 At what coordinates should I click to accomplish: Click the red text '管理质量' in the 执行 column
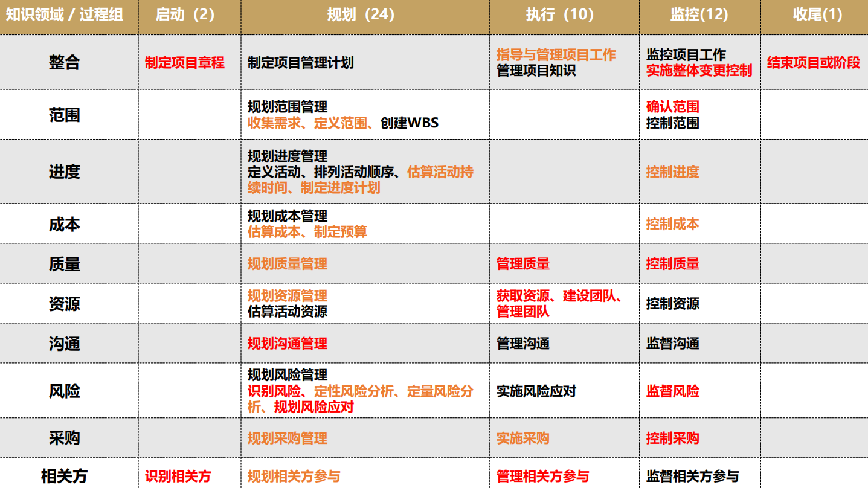point(522,264)
